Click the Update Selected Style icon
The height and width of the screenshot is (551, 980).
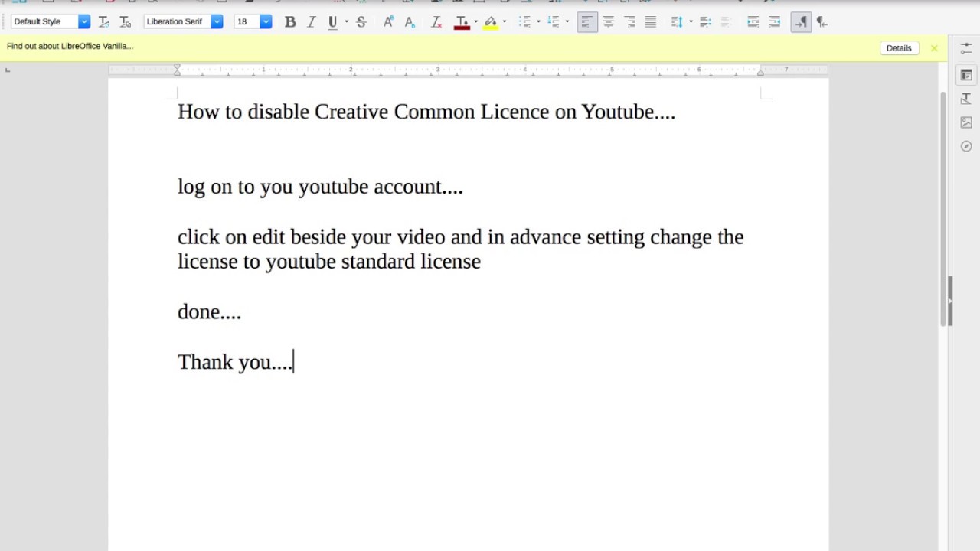coord(104,22)
